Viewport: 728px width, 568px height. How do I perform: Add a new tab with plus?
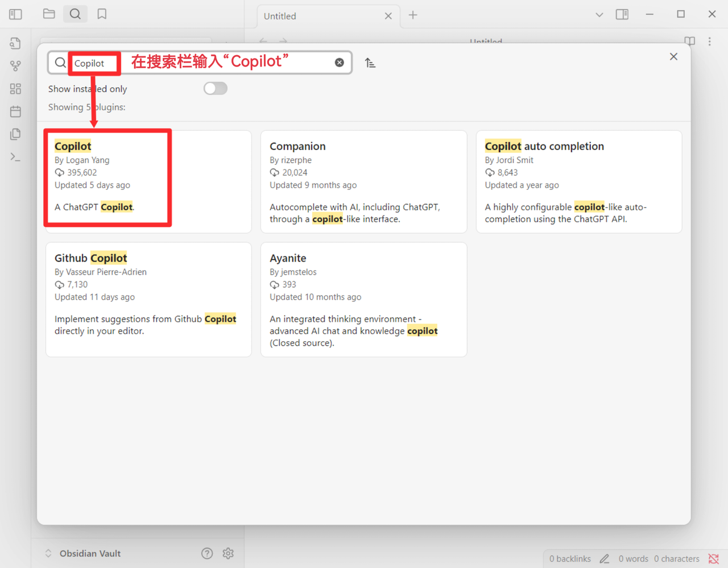413,15
